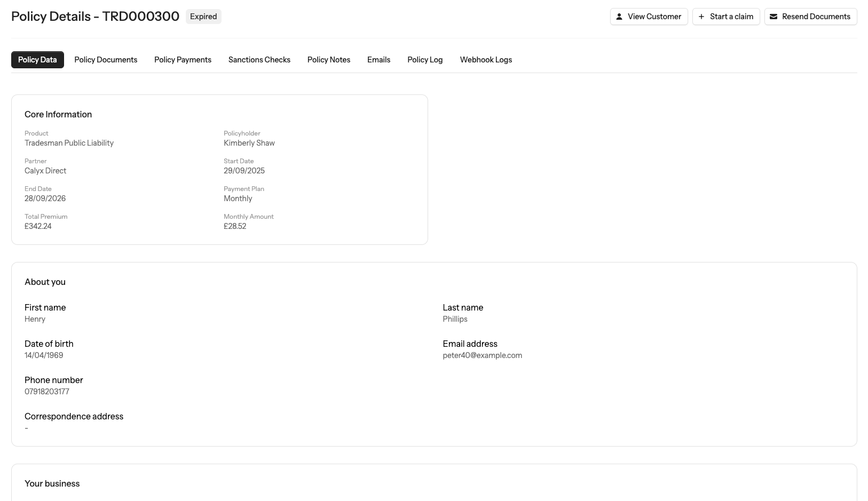The width and height of the screenshot is (868, 501).
Task: Open the Policy Notes tab
Action: tap(329, 60)
